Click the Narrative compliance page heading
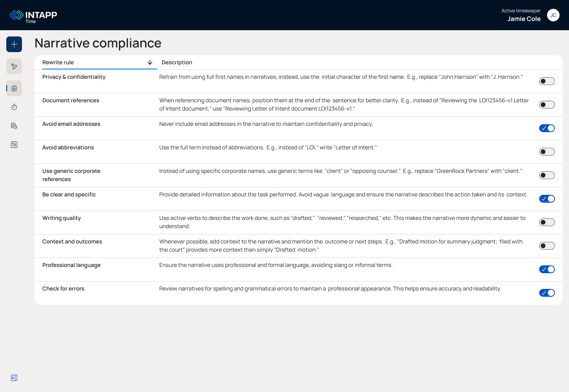Image resolution: width=569 pixels, height=392 pixels. click(98, 43)
